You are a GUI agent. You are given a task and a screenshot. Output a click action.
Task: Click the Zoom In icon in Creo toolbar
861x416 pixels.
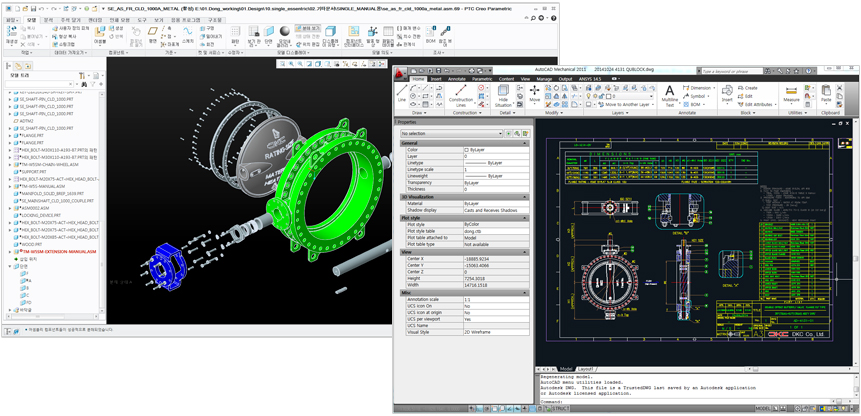click(x=291, y=64)
